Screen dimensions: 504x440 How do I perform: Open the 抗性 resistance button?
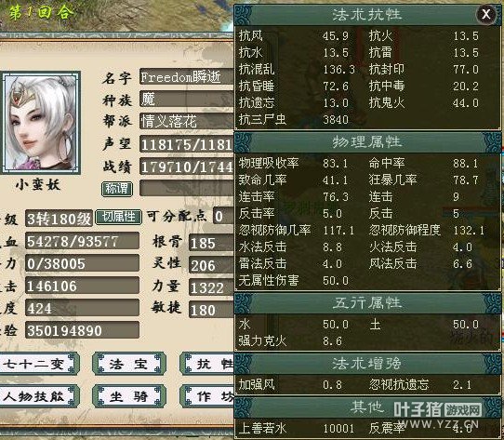click(x=207, y=364)
